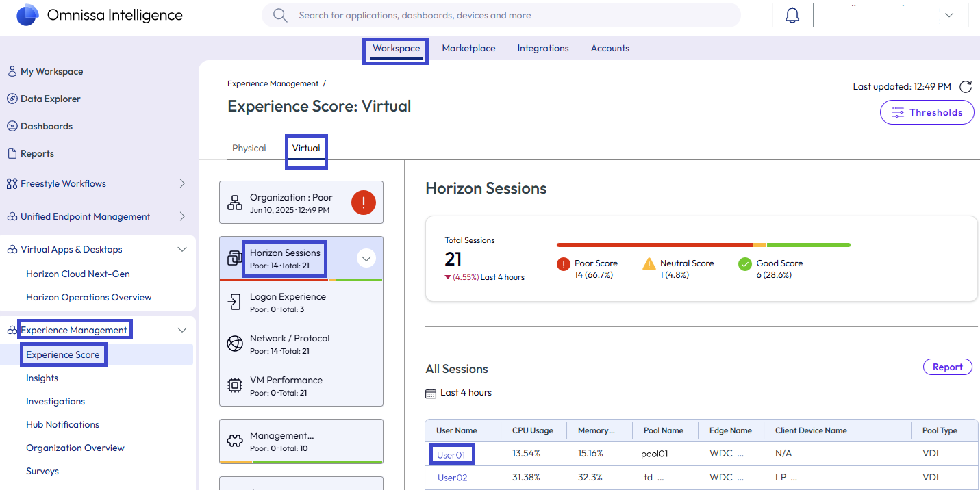This screenshot has height=490, width=980.
Task: Select Experience Score in sidebar
Action: point(63,354)
